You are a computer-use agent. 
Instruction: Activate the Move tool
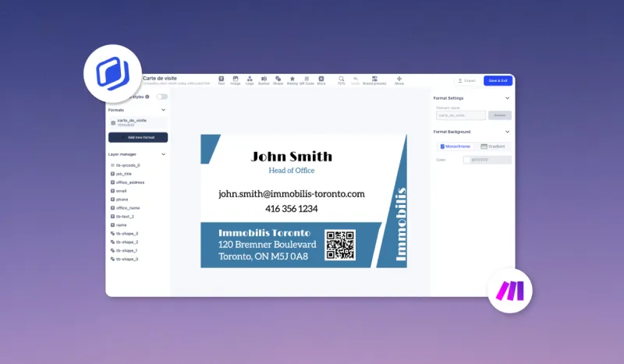pos(399,80)
